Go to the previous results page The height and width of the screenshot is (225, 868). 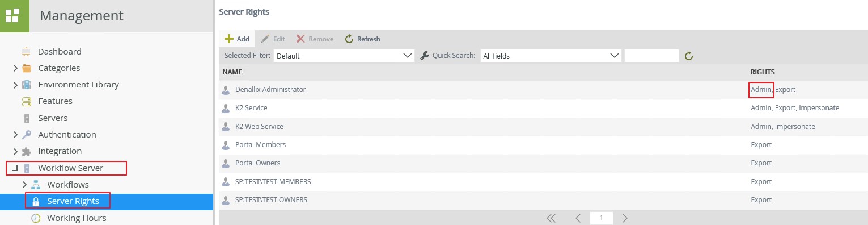(x=578, y=218)
